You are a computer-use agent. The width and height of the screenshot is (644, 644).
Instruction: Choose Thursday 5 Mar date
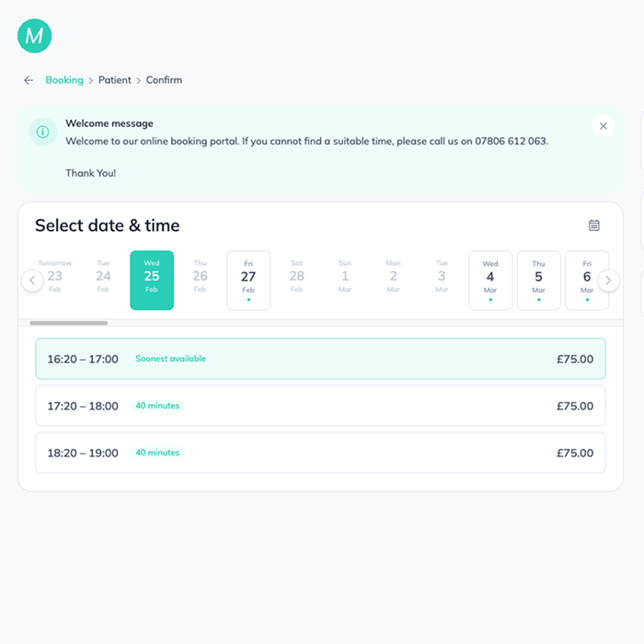[538, 280]
